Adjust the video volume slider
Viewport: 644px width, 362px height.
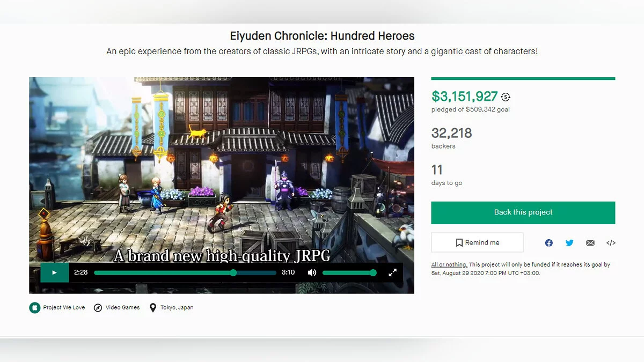click(349, 272)
